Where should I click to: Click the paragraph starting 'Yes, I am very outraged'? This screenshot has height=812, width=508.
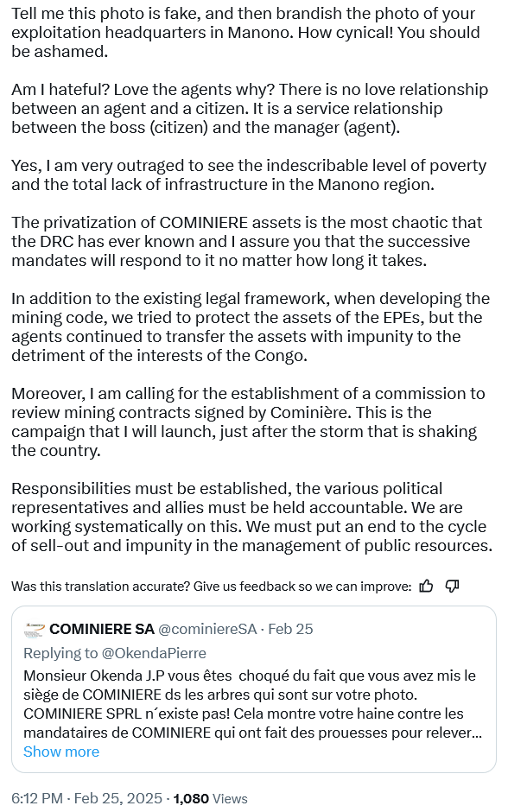(249, 175)
